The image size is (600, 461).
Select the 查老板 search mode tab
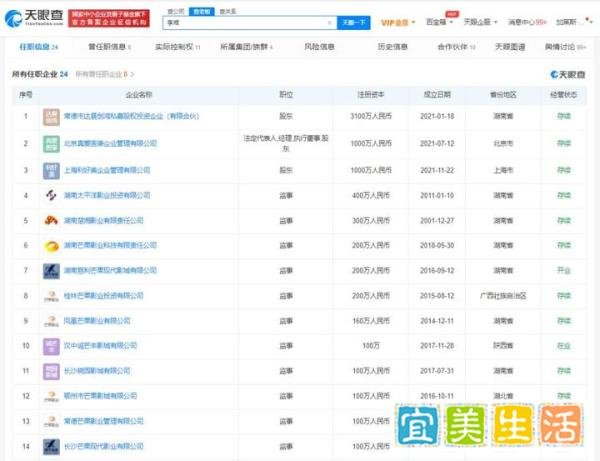pos(202,11)
